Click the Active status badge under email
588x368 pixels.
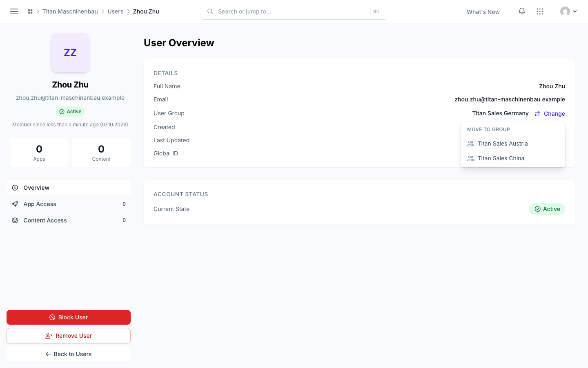(x=70, y=112)
